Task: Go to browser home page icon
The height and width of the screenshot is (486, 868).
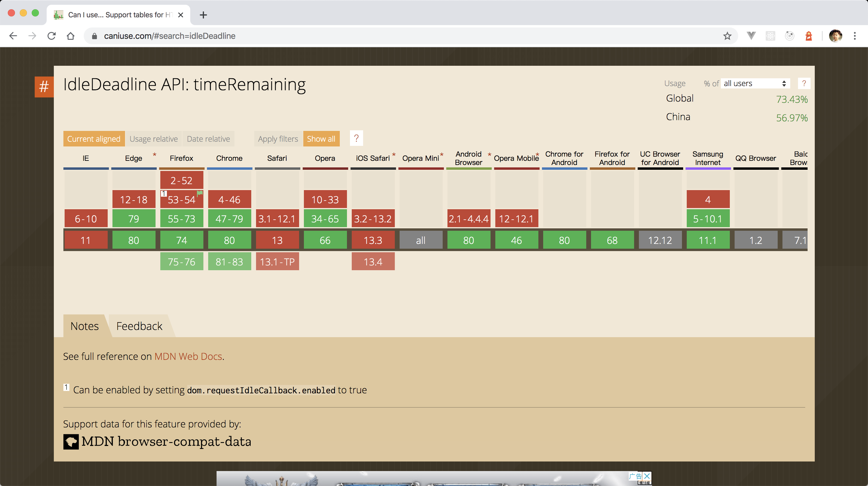Action: 70,36
